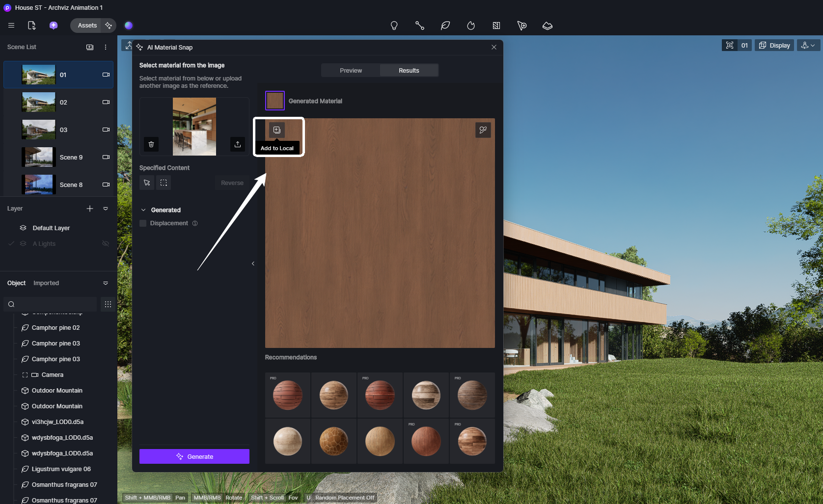The width and height of the screenshot is (823, 504).
Task: Toggle visibility of A Lights layer
Action: click(106, 244)
